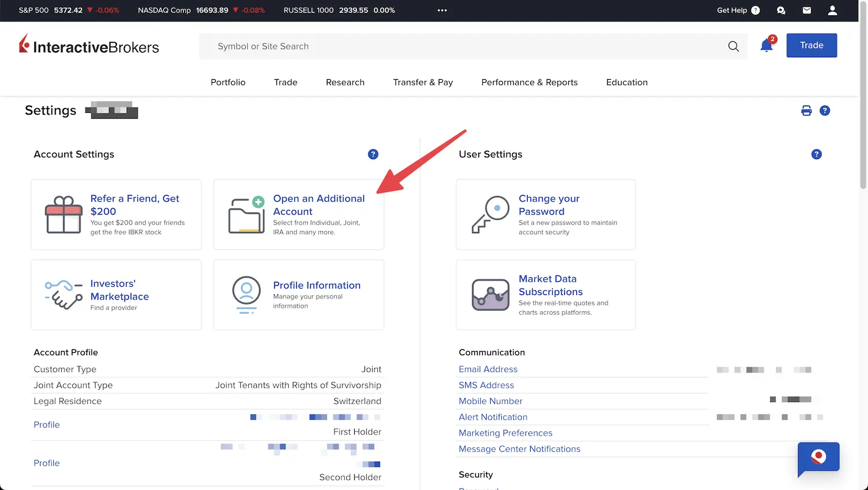Viewport: 868px width, 490px height.
Task: Open the user profile icon
Action: (x=833, y=10)
